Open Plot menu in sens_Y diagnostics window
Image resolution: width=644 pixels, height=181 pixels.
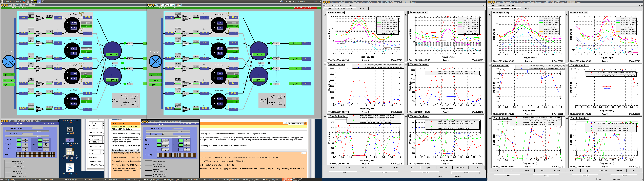click(509, 5)
